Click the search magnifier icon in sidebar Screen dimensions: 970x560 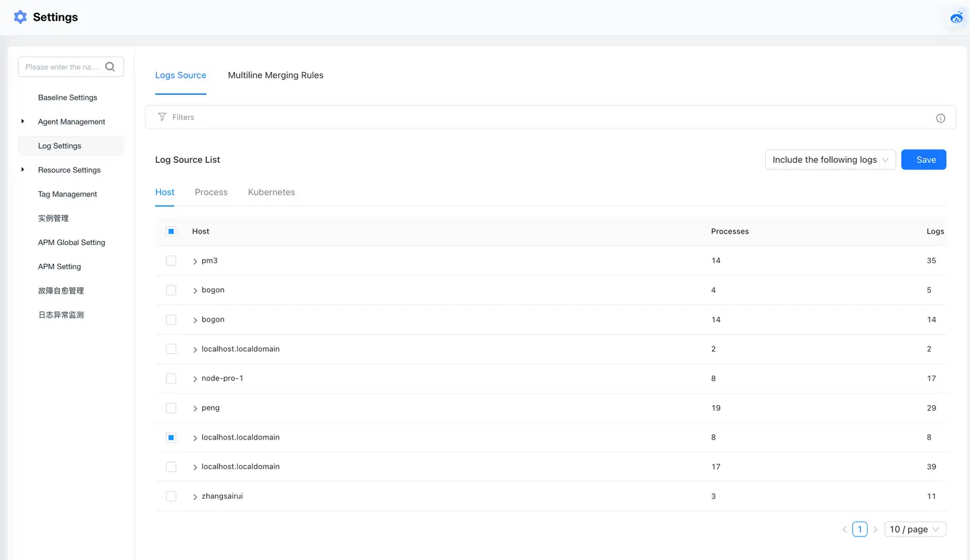[110, 67]
